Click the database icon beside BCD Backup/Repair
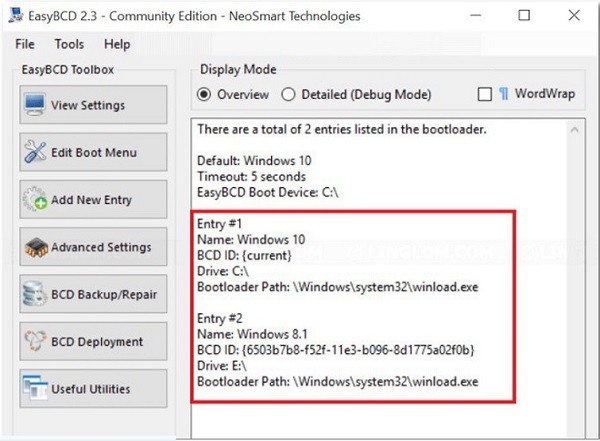 coord(35,295)
